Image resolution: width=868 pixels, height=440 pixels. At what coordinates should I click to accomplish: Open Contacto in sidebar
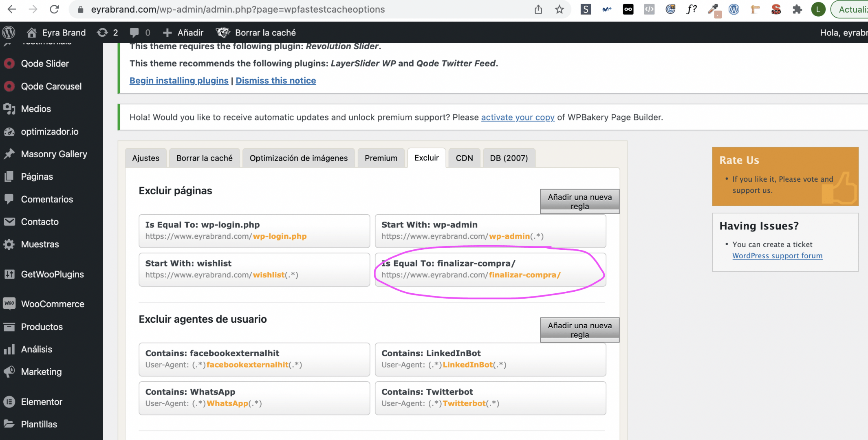click(40, 222)
